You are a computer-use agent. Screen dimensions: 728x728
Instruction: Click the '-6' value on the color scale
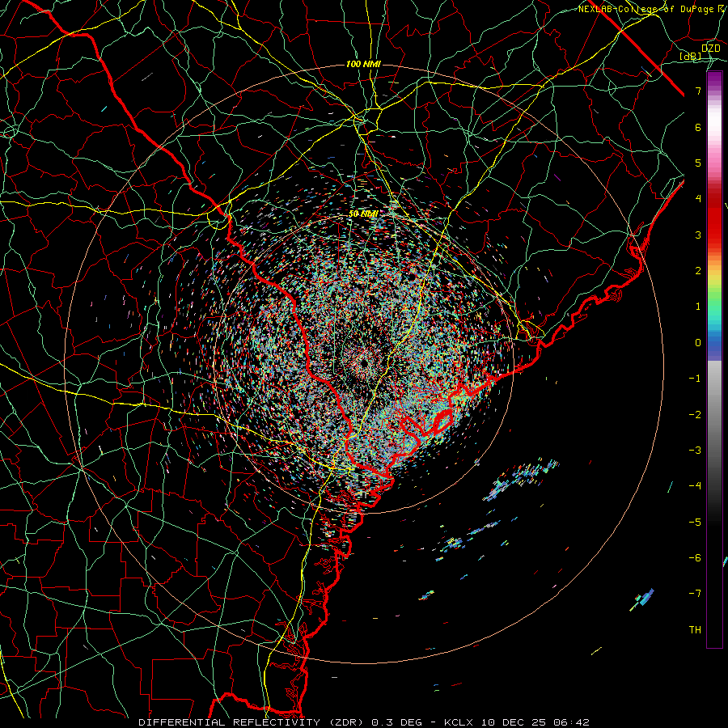click(695, 558)
